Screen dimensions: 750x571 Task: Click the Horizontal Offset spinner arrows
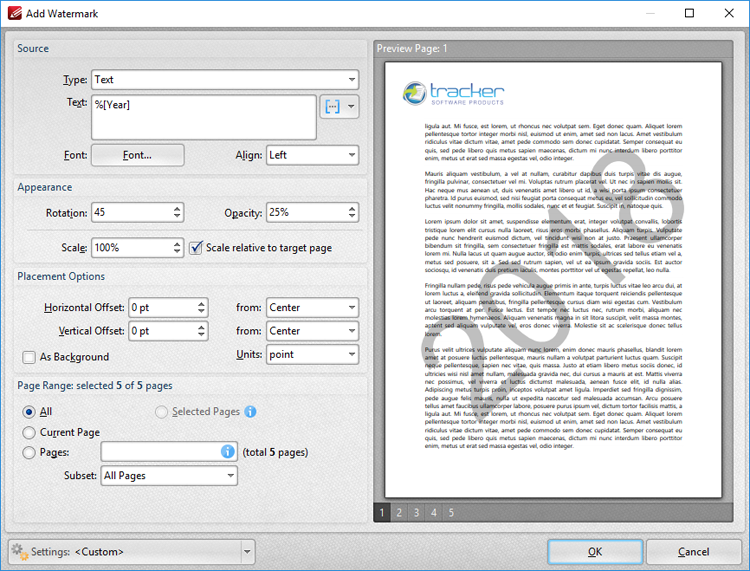click(201, 307)
